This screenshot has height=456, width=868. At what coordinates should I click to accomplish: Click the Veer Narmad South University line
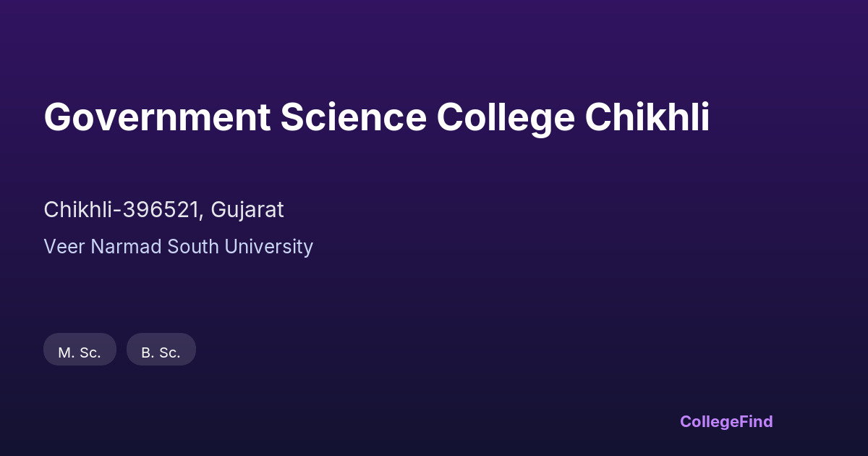click(x=178, y=247)
